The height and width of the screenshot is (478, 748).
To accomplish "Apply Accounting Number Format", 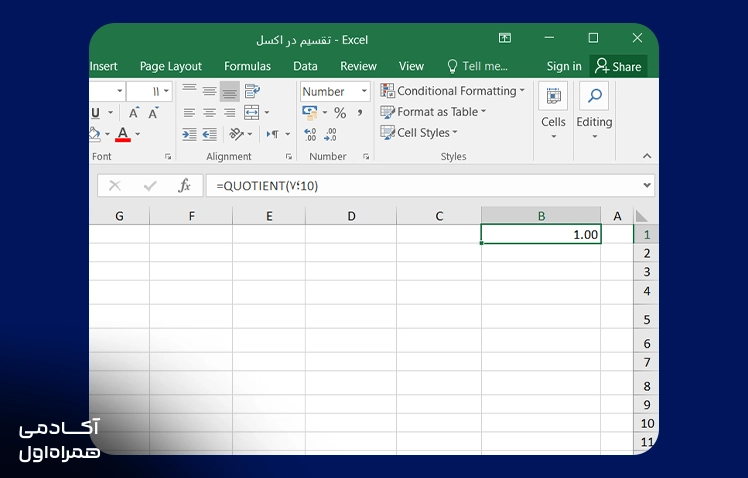I will coord(310,113).
